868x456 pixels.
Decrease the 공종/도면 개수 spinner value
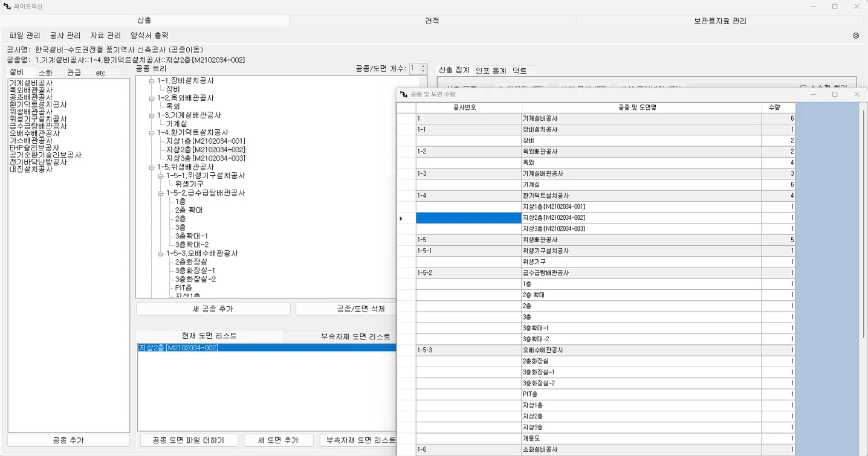[x=423, y=71]
